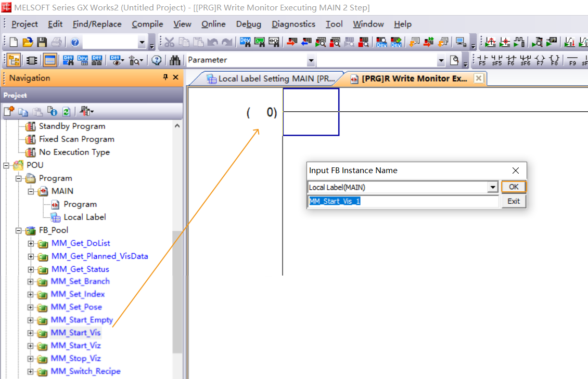Viewport: 588px width, 379px height.
Task: Click the Save project icon
Action: pos(42,42)
